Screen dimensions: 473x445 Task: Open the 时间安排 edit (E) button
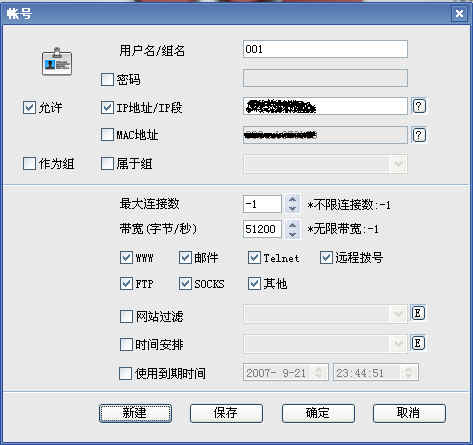(418, 343)
